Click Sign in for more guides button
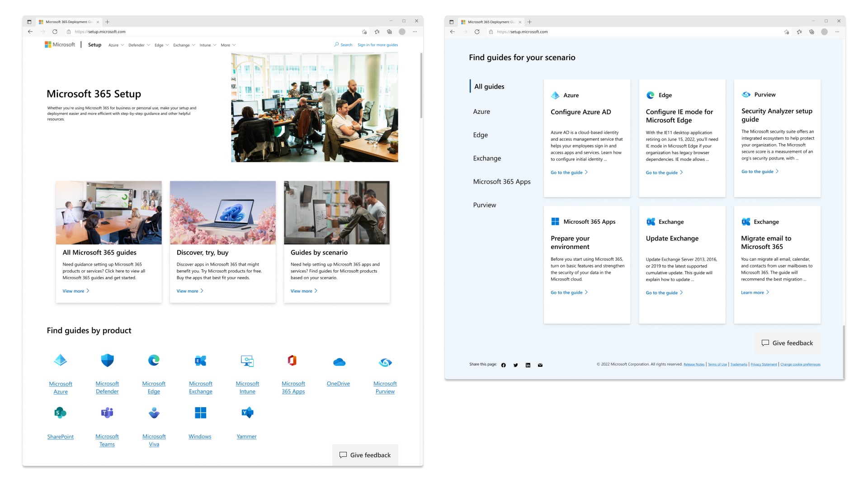The width and height of the screenshot is (868, 488). [x=377, y=45]
